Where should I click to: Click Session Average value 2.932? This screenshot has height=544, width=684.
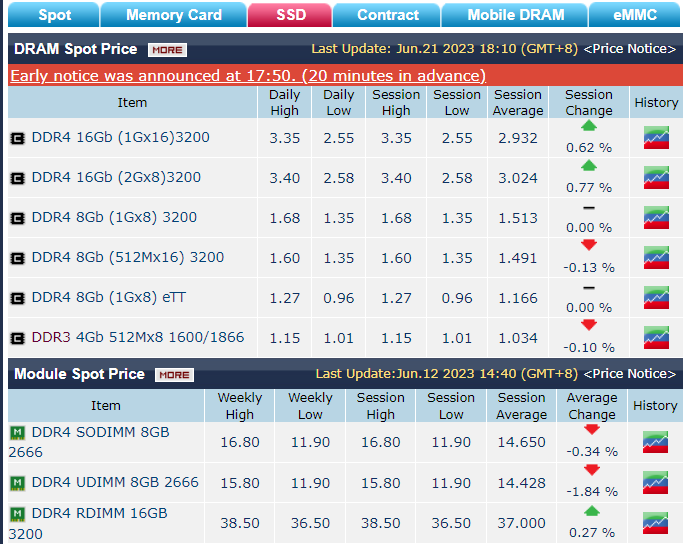[x=518, y=138]
